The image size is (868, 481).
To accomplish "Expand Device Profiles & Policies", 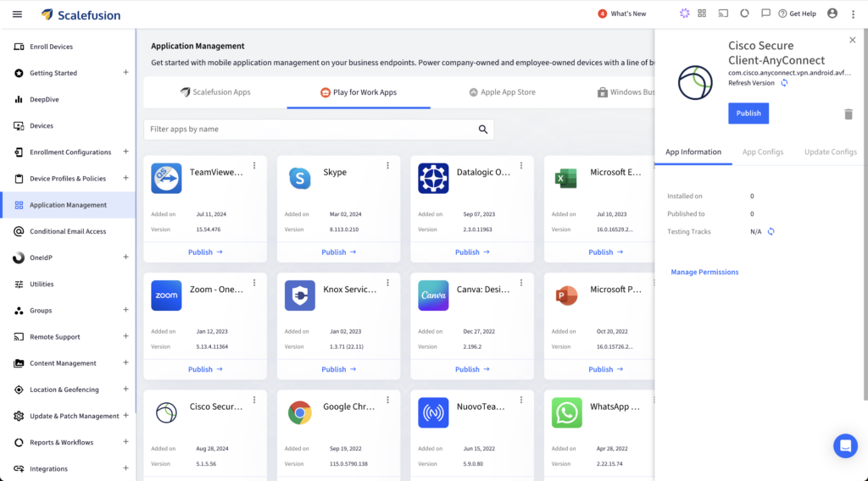I will tap(125, 178).
